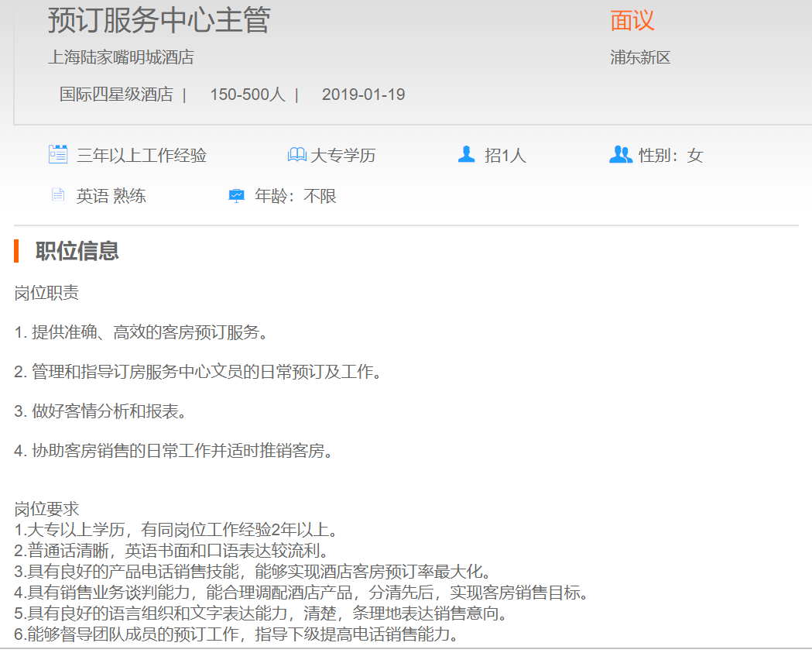Click the job title 预订服务中心主管
The image size is (812, 653).
(159, 20)
